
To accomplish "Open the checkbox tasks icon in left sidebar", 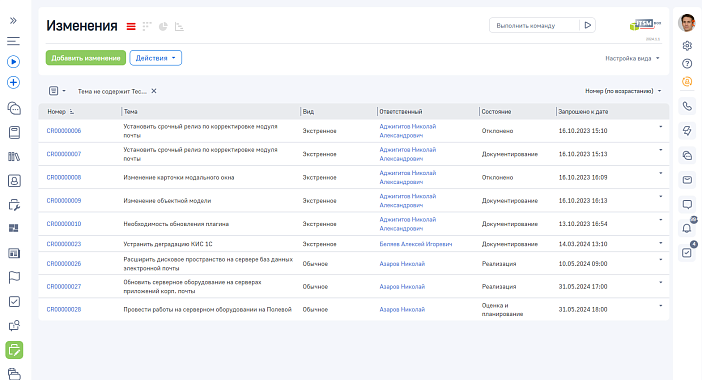I will (x=14, y=302).
